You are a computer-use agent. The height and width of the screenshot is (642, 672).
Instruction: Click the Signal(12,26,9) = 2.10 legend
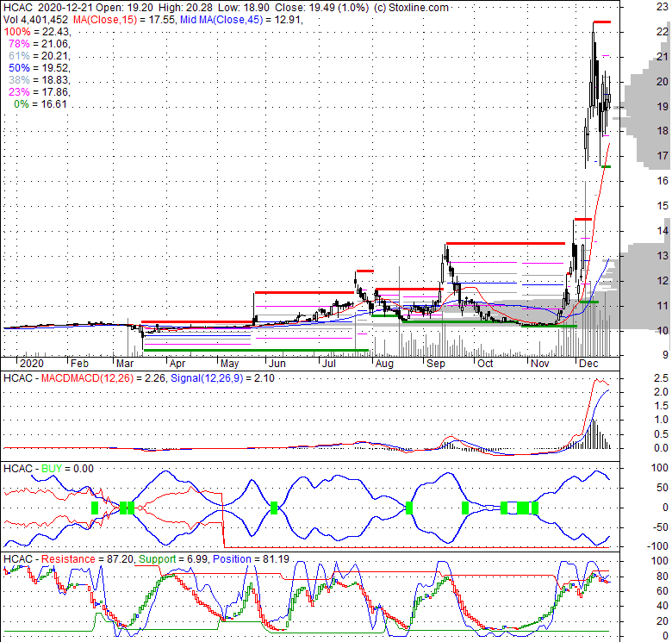(x=222, y=378)
